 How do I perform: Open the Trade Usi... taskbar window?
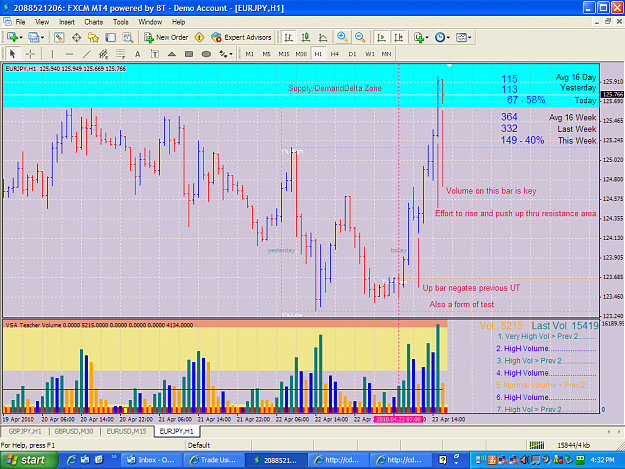(214, 460)
